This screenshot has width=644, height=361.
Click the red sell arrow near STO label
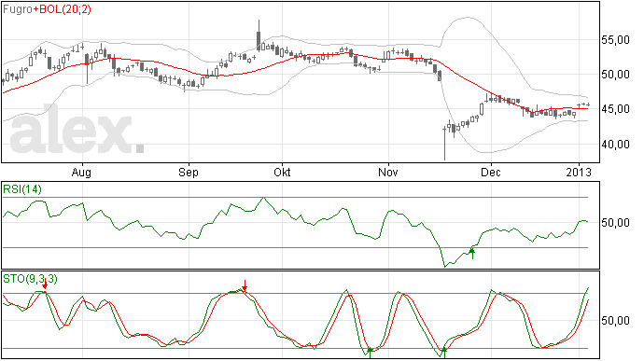click(45, 284)
